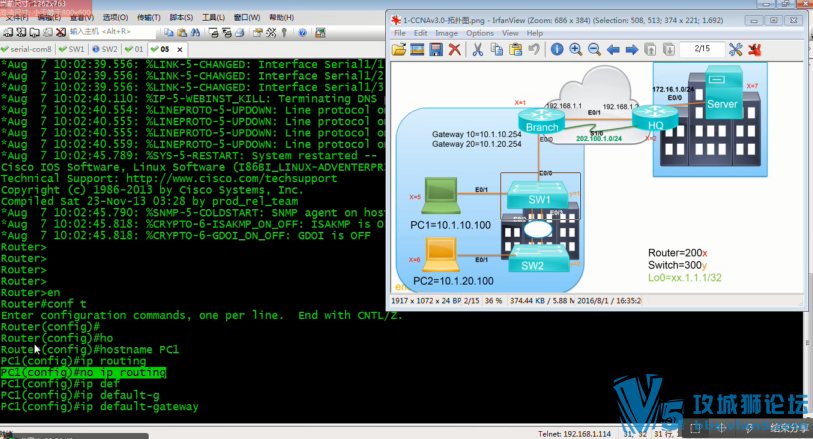Switch to SW2 session tab
The height and width of the screenshot is (439, 813).
point(105,49)
